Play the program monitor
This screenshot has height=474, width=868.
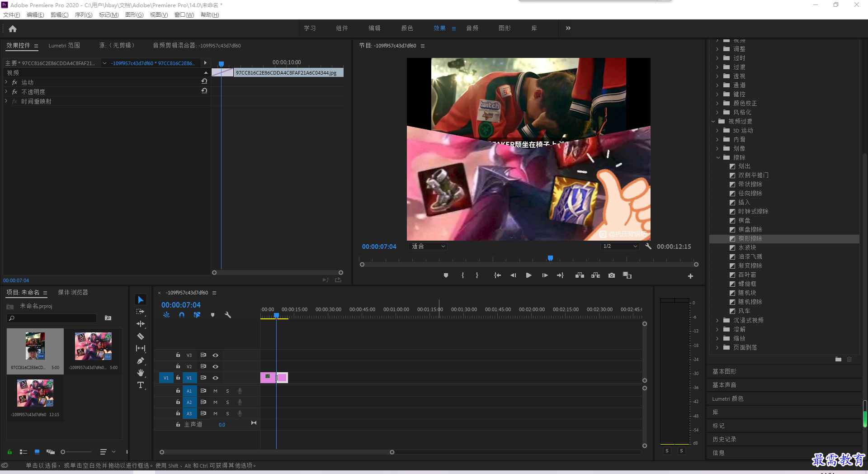coord(528,275)
